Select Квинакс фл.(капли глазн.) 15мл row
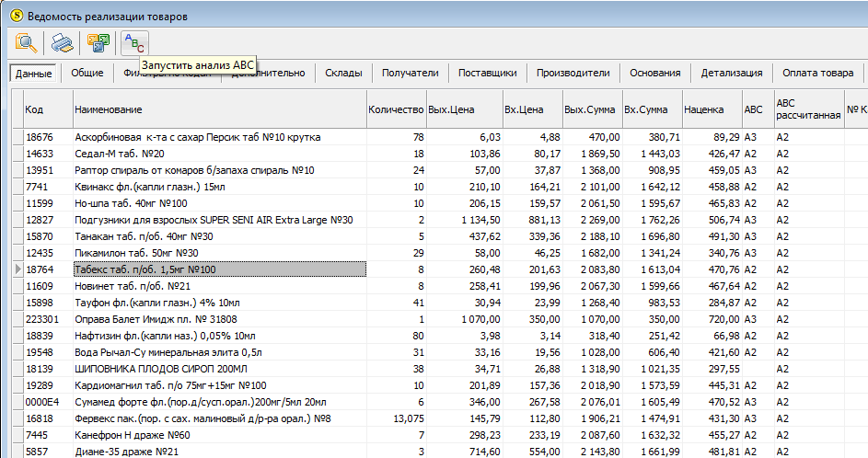Screen dimensions: 868x458 (440, 187)
